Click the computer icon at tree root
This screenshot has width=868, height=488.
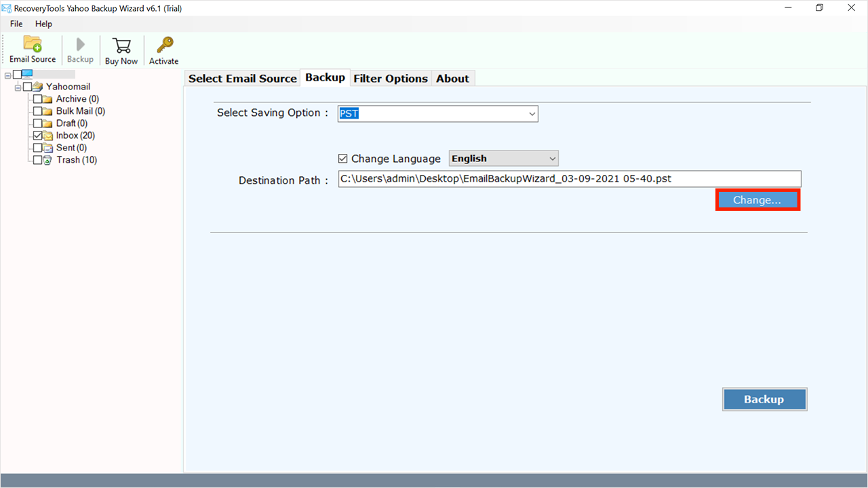pyautogui.click(x=27, y=74)
